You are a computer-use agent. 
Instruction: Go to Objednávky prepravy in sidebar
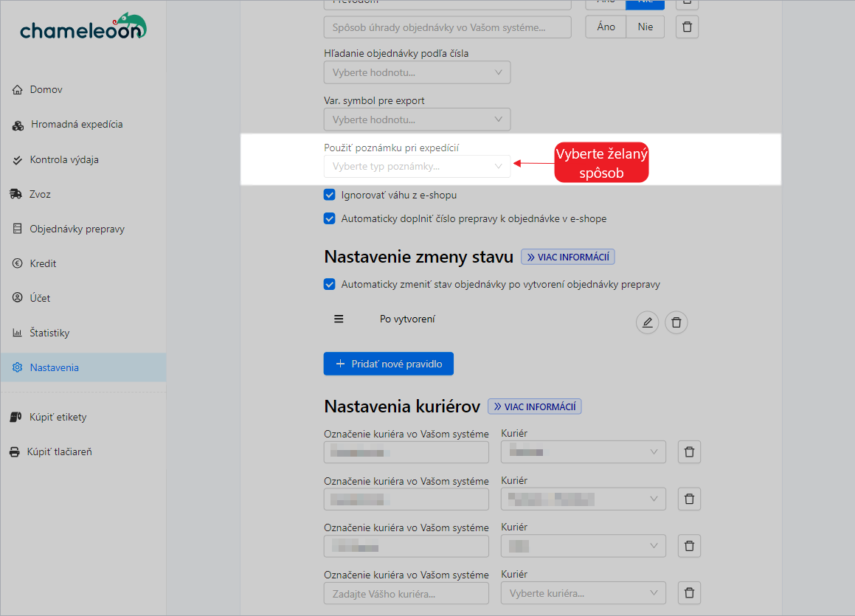(x=77, y=229)
